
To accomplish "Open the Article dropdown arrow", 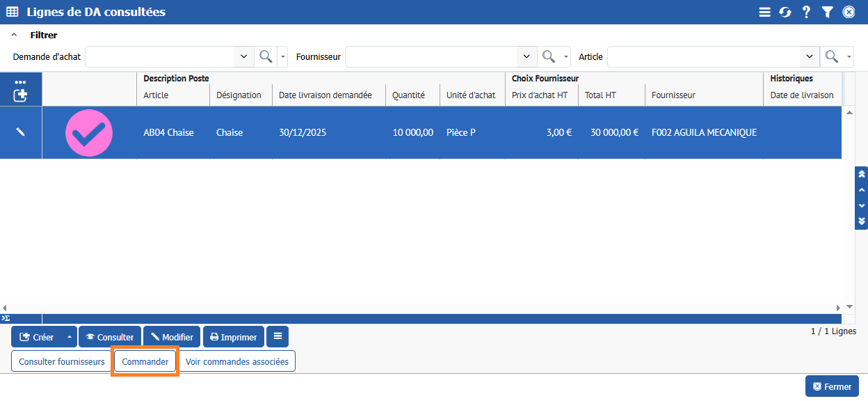I will tap(809, 56).
